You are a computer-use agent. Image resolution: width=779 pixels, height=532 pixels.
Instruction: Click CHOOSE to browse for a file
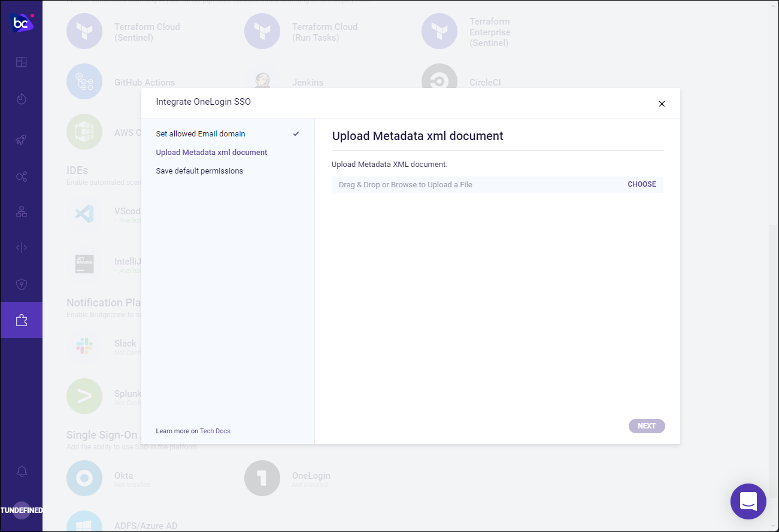642,184
